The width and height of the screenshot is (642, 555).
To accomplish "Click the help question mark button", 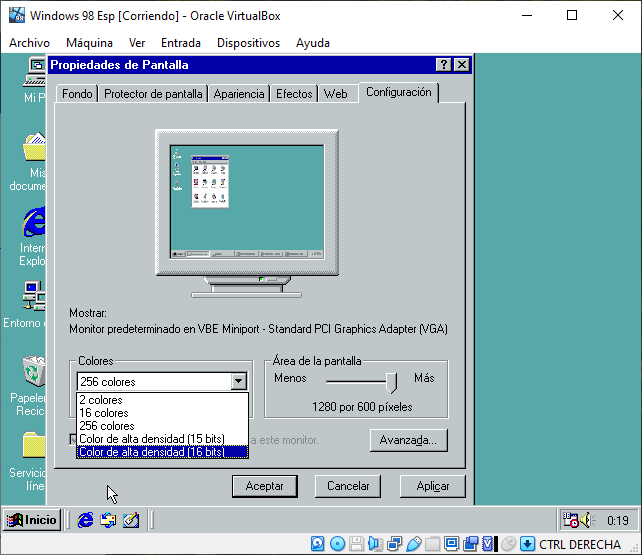I will coord(443,65).
